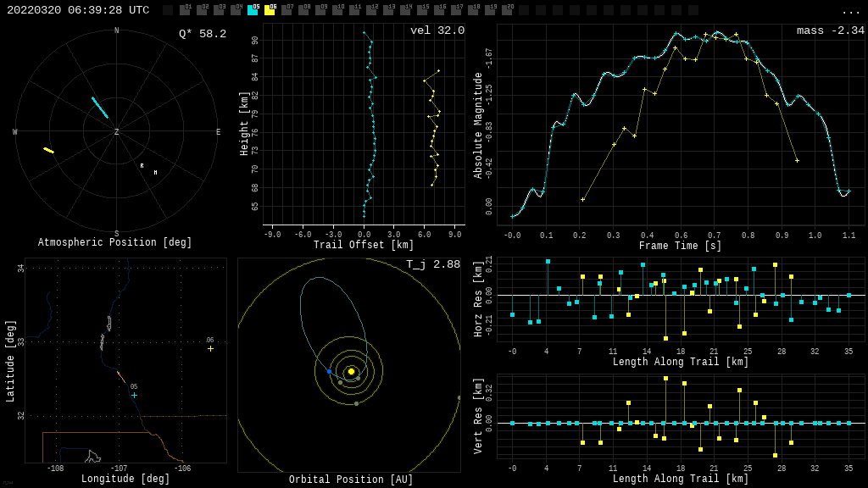This screenshot has width=868, height=488.
Task: Click the mass -2.34 value label
Action: point(830,30)
